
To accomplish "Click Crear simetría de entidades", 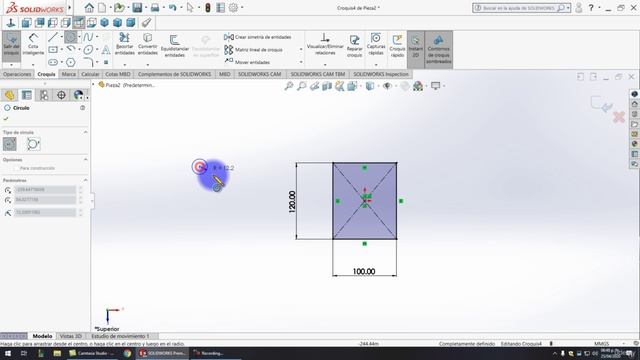I will point(257,37).
